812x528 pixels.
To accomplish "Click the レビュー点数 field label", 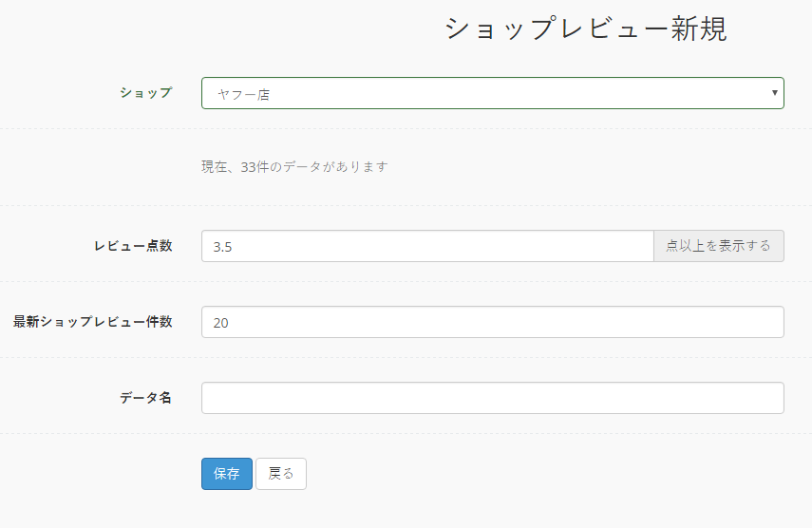I will pos(133,246).
